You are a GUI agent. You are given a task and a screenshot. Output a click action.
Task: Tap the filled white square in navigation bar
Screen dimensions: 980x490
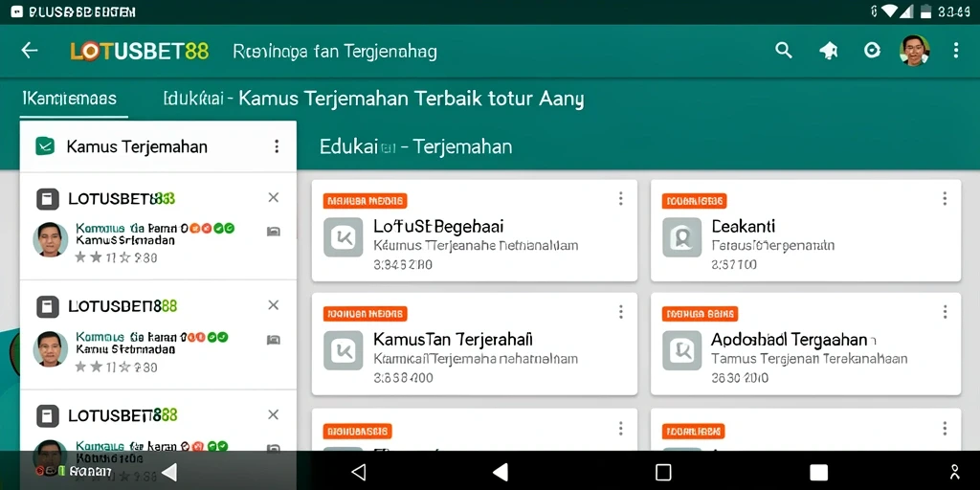click(x=818, y=472)
